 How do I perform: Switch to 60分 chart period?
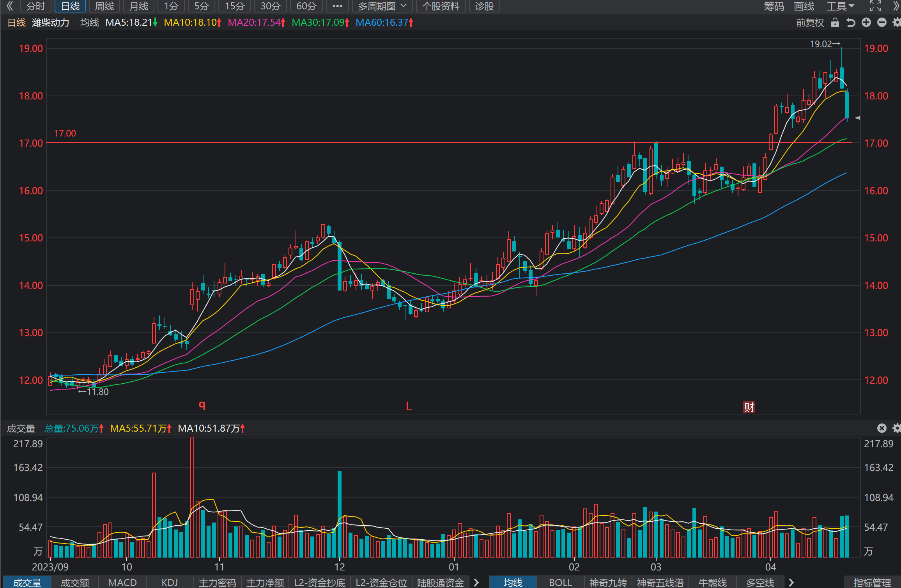(306, 6)
